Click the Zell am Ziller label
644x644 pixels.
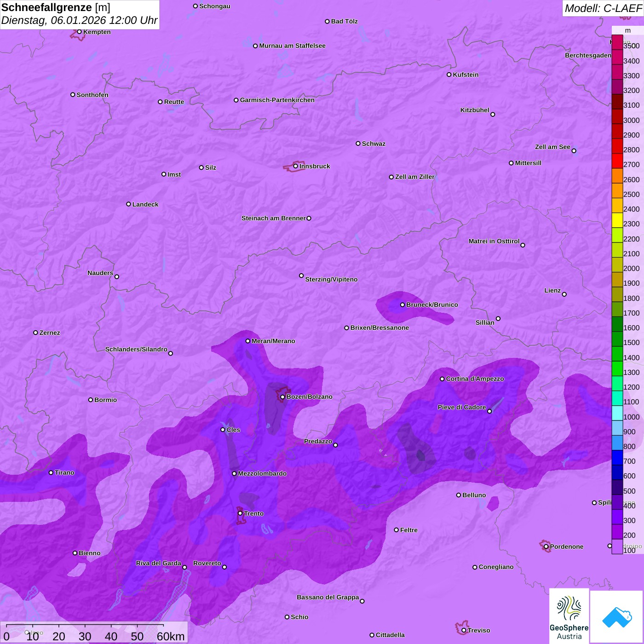[415, 177]
